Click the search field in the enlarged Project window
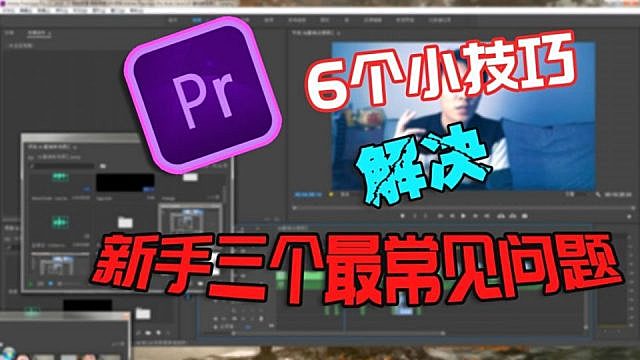Image resolution: width=640 pixels, height=360 pixels. [63, 166]
